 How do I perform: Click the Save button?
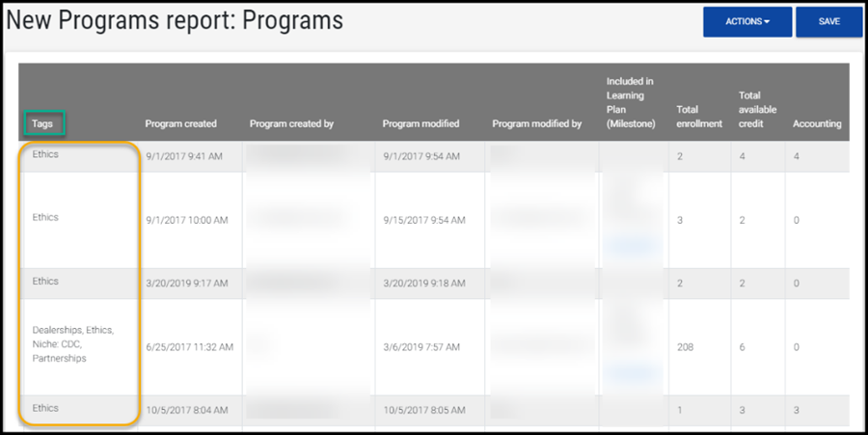click(x=828, y=21)
